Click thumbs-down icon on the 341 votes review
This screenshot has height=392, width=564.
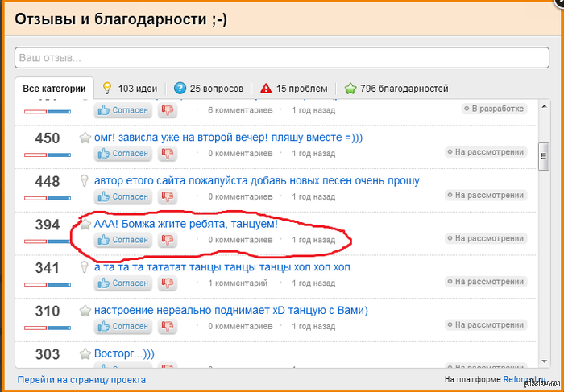tap(168, 283)
